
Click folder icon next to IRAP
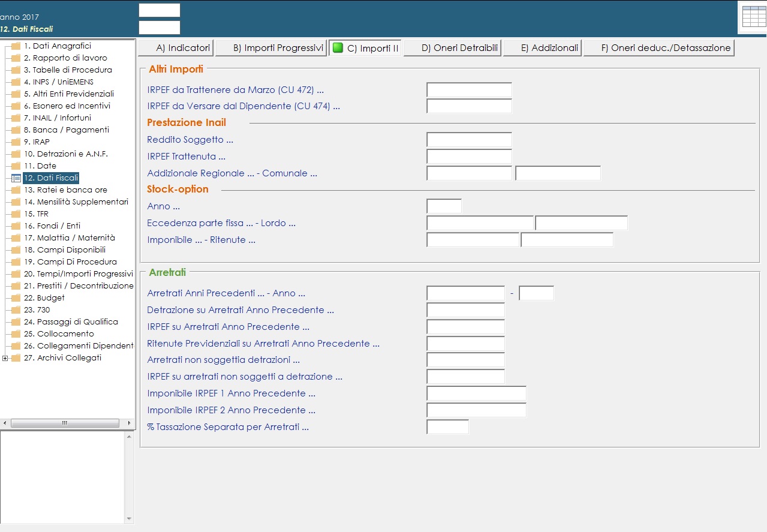[x=16, y=142]
